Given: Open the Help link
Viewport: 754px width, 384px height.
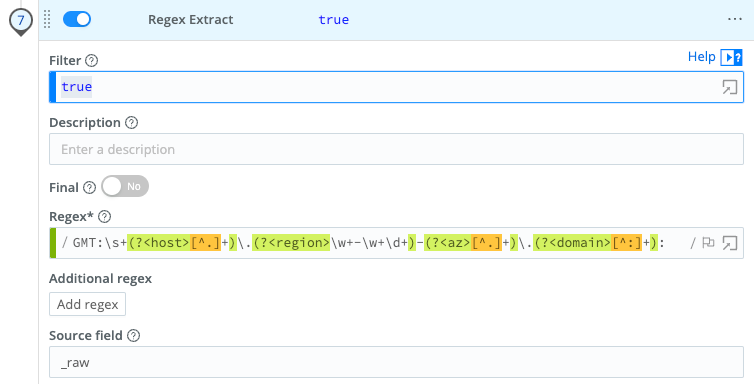Looking at the screenshot, I should click(x=702, y=57).
